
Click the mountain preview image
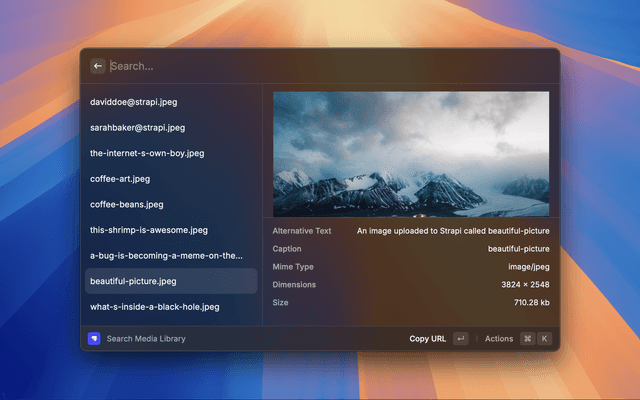[x=411, y=154]
